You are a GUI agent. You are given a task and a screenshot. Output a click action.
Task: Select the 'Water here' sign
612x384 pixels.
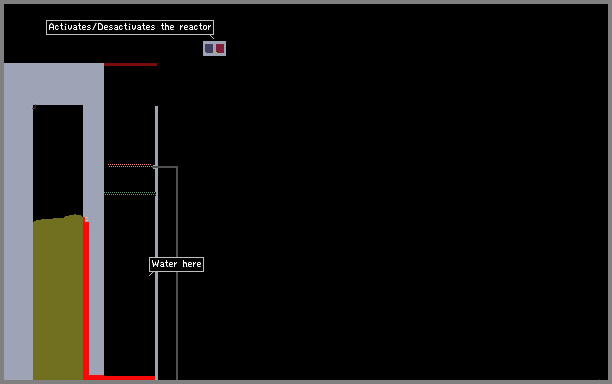176,264
